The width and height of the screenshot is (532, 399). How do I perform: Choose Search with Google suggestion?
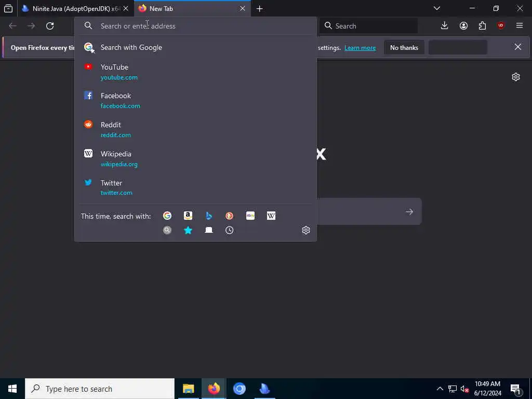pyautogui.click(x=196, y=47)
